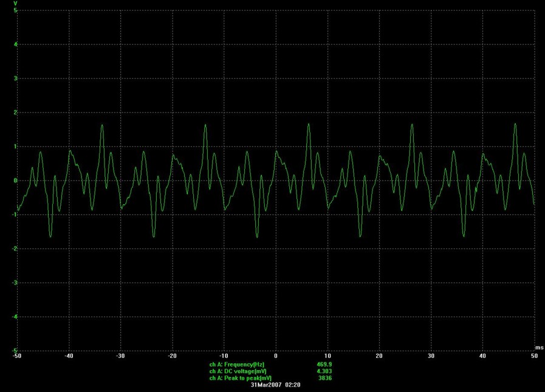The image size is (545, 392).
Task: Click the -4 voltage axis tick label
Action: point(15,317)
